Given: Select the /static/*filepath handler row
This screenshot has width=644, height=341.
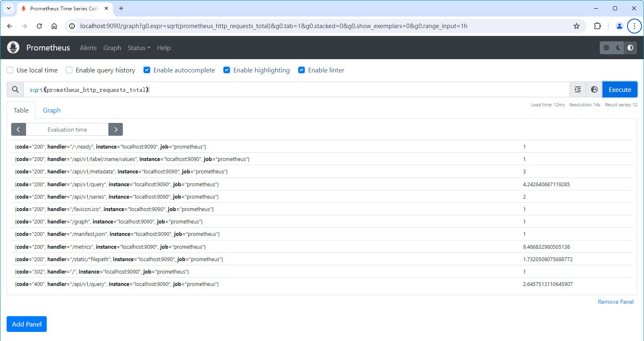Looking at the screenshot, I should (x=322, y=259).
